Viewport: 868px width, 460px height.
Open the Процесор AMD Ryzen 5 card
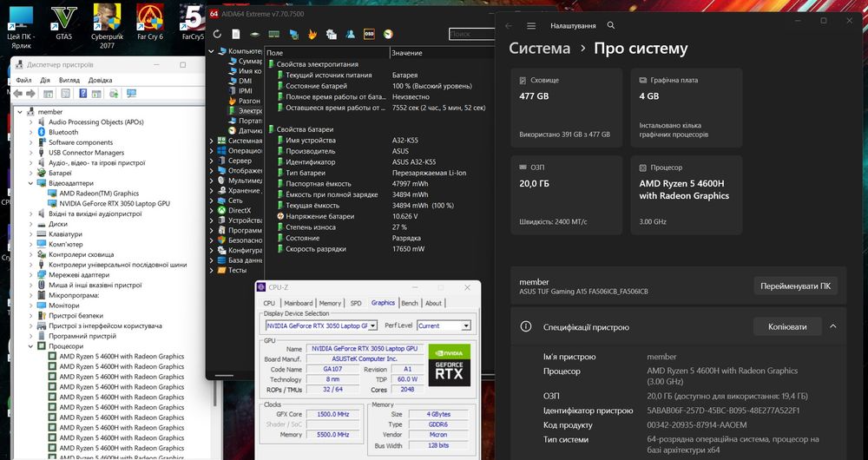click(687, 195)
